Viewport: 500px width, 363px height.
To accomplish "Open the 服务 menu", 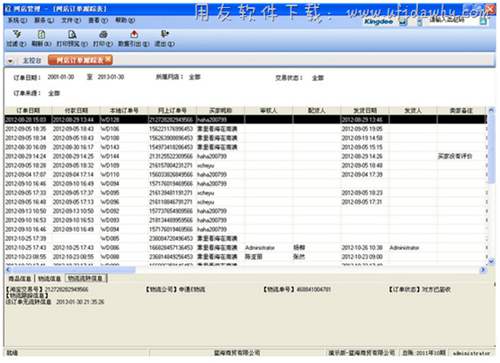I will point(44,21).
